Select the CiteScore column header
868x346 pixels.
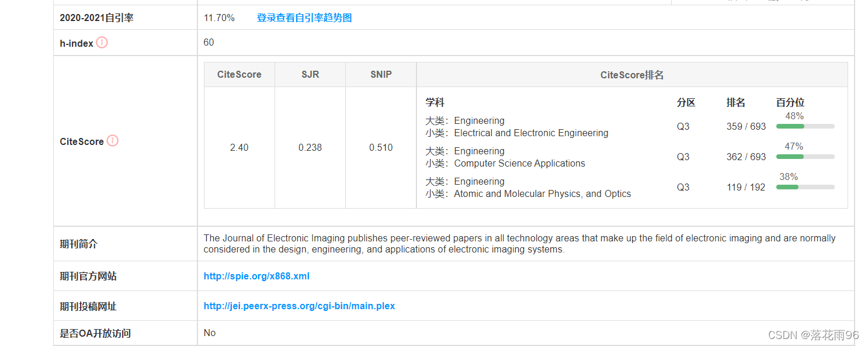[239, 74]
